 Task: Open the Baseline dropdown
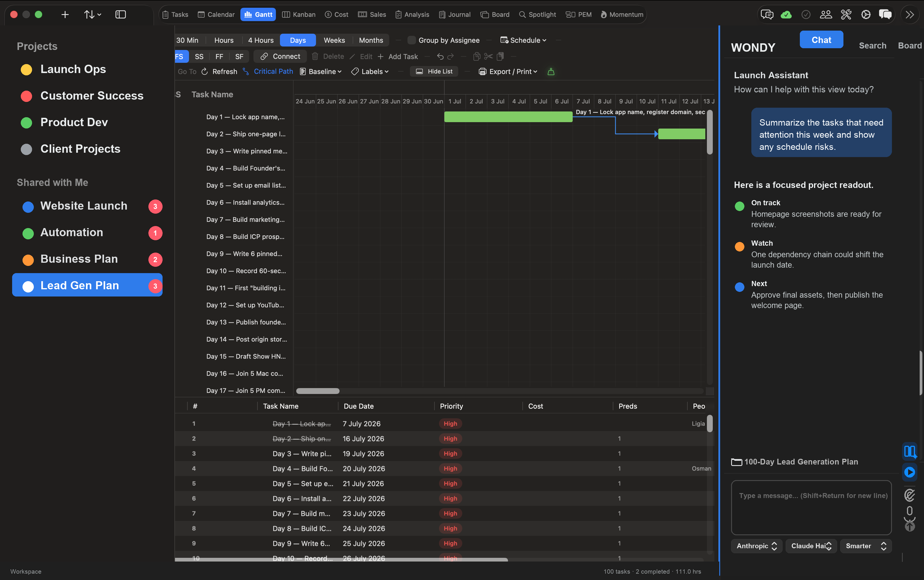pyautogui.click(x=320, y=71)
